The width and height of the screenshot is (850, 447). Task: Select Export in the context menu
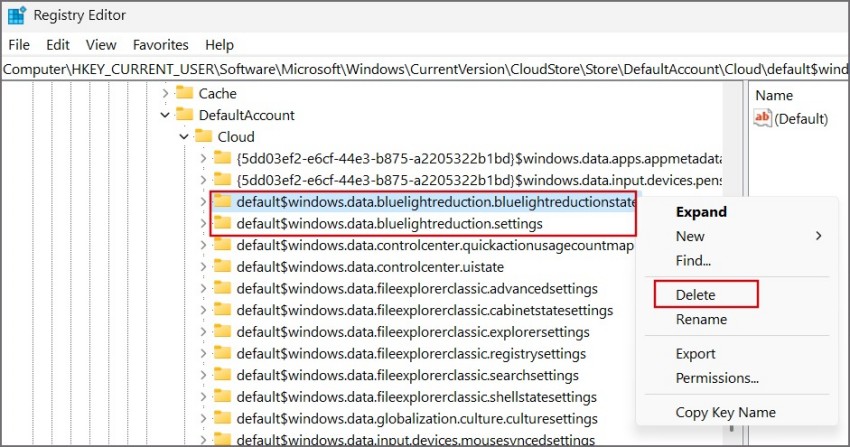(x=696, y=354)
